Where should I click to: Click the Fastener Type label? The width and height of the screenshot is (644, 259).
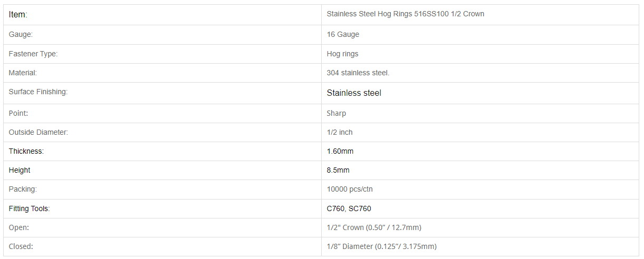point(33,54)
